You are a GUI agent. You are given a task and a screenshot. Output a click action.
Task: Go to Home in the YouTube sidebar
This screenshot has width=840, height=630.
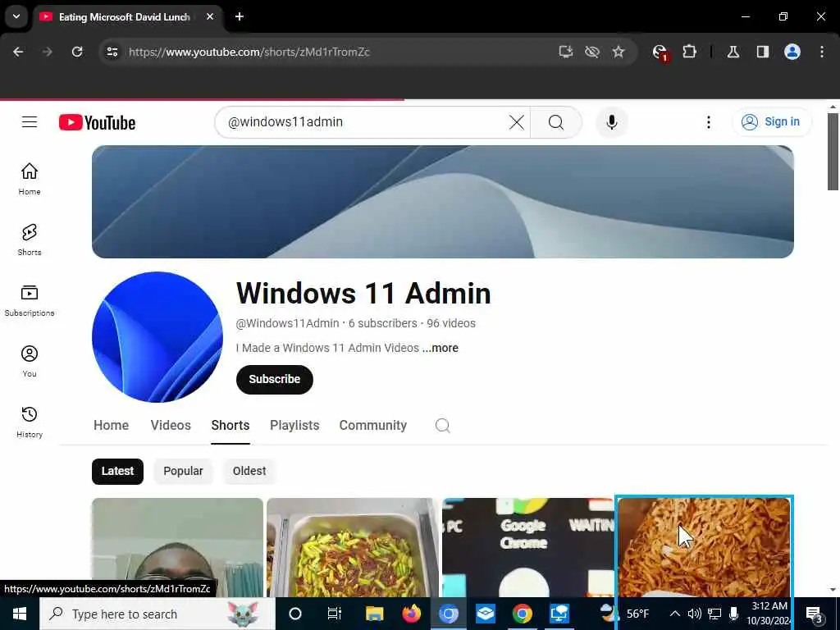pos(30,179)
